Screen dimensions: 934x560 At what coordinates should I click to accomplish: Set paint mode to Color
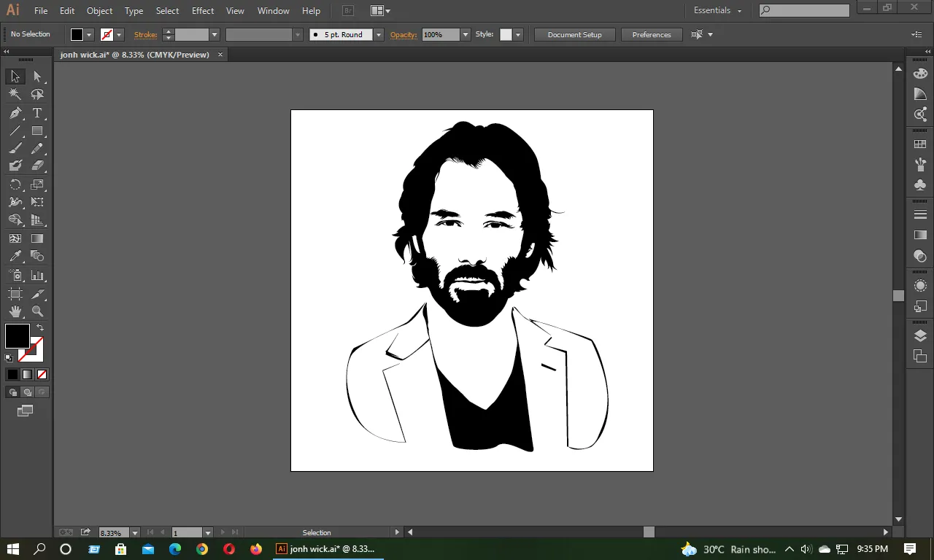click(x=12, y=374)
